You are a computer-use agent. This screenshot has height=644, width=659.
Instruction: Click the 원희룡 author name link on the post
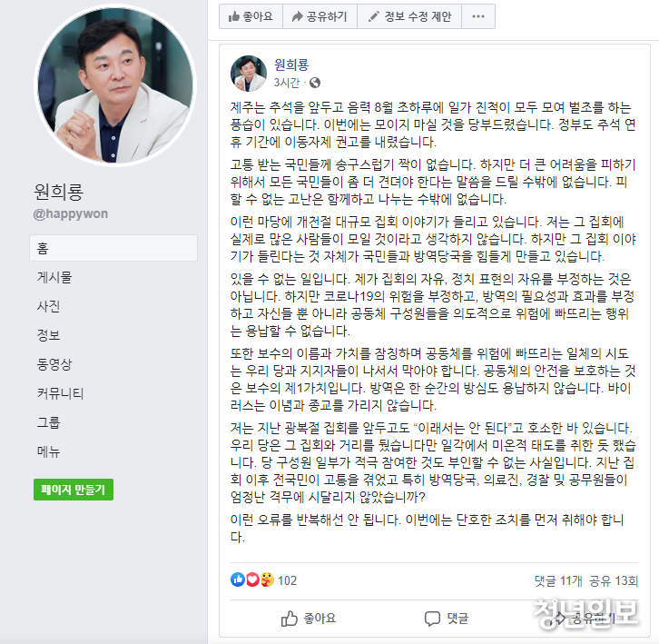click(x=291, y=64)
